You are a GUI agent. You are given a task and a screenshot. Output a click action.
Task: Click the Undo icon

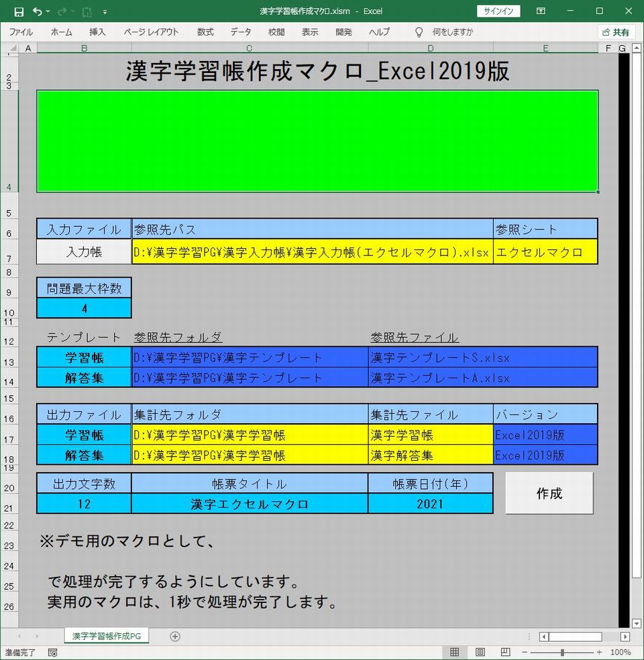(x=37, y=11)
